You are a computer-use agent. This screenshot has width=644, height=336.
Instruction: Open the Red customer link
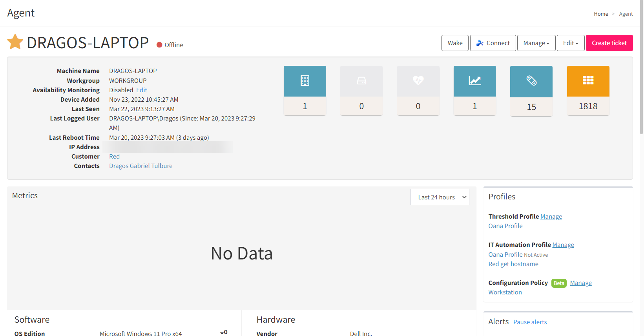(x=114, y=156)
